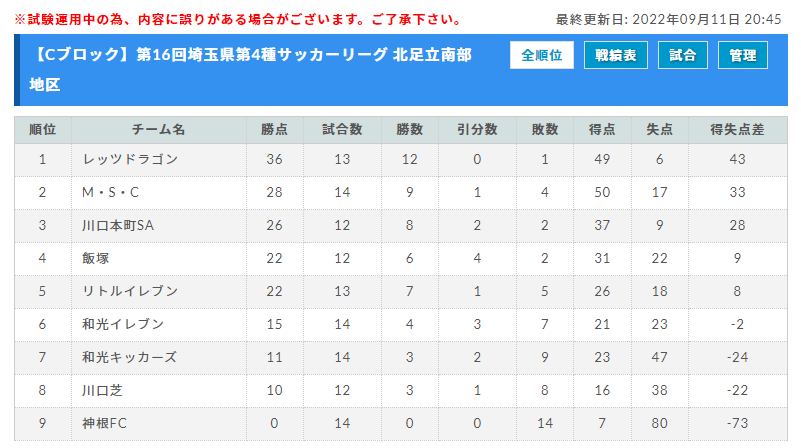The width and height of the screenshot is (801, 448).
Task: Click the 試合数 column header
Action: tap(342, 130)
